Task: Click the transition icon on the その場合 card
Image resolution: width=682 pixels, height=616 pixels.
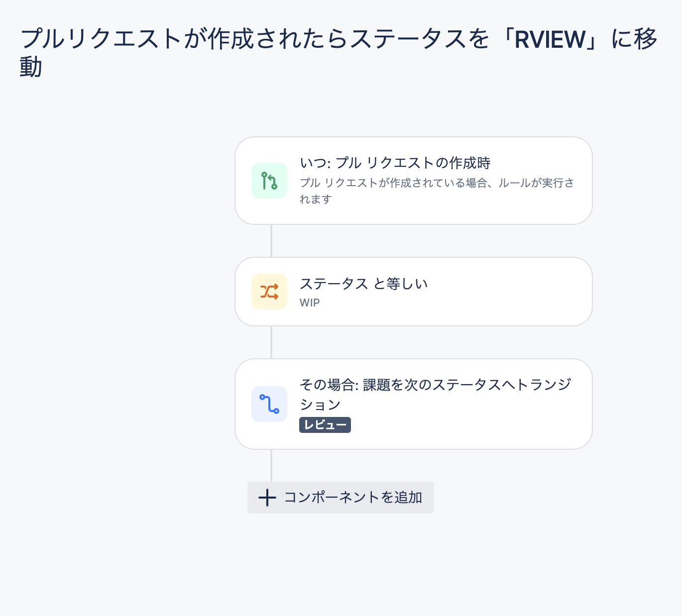Action: tap(269, 404)
